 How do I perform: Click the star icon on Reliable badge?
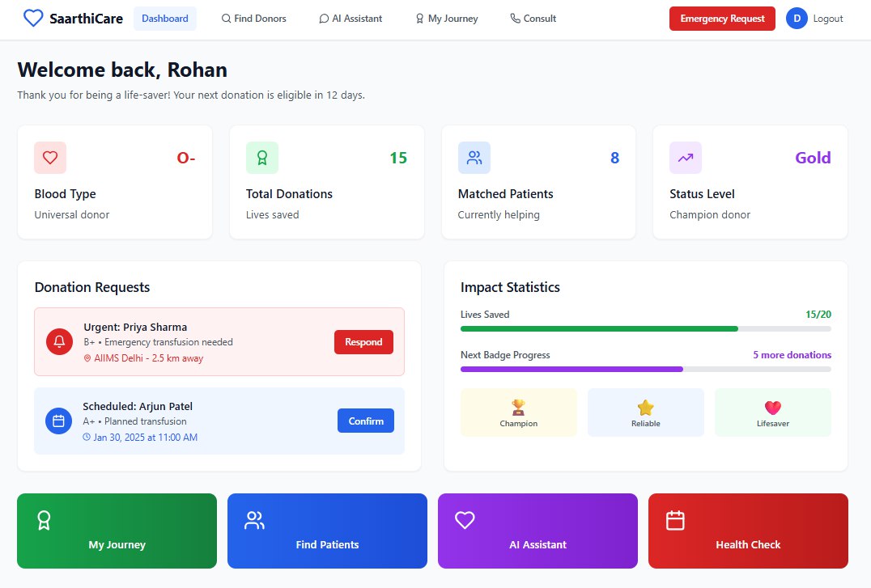click(645, 408)
